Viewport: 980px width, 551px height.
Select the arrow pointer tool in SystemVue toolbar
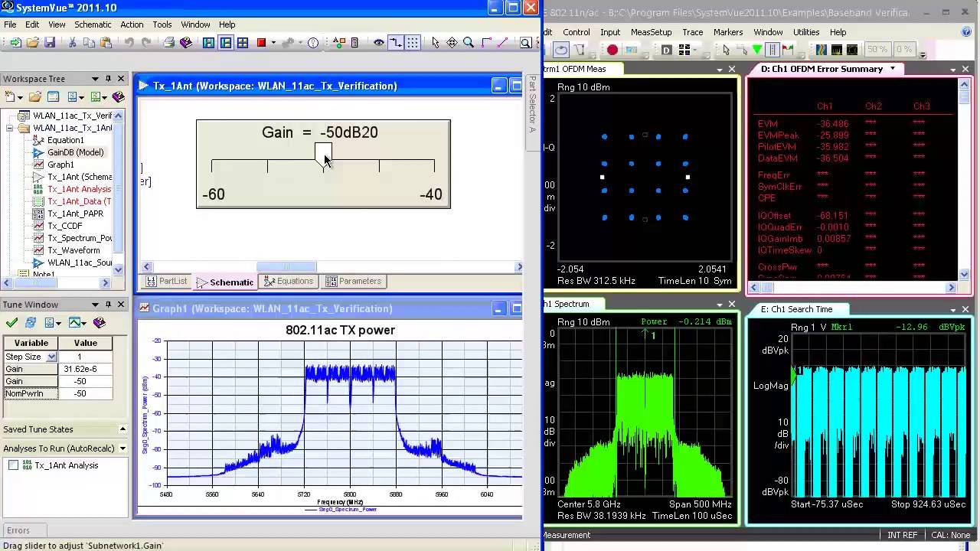tap(436, 43)
